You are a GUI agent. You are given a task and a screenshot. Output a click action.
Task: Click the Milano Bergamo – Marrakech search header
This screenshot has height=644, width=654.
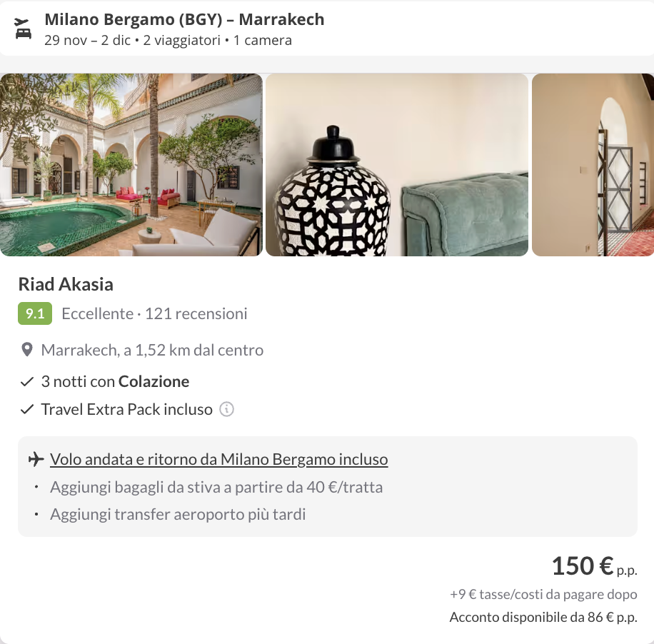[184, 19]
